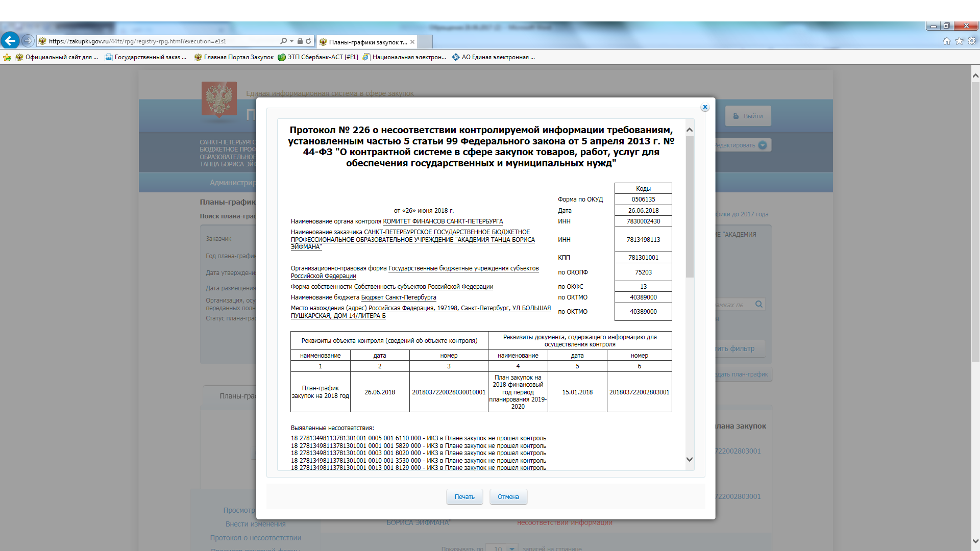980x551 pixels.
Task: Click the date cell '15.01.2018'
Action: [577, 392]
